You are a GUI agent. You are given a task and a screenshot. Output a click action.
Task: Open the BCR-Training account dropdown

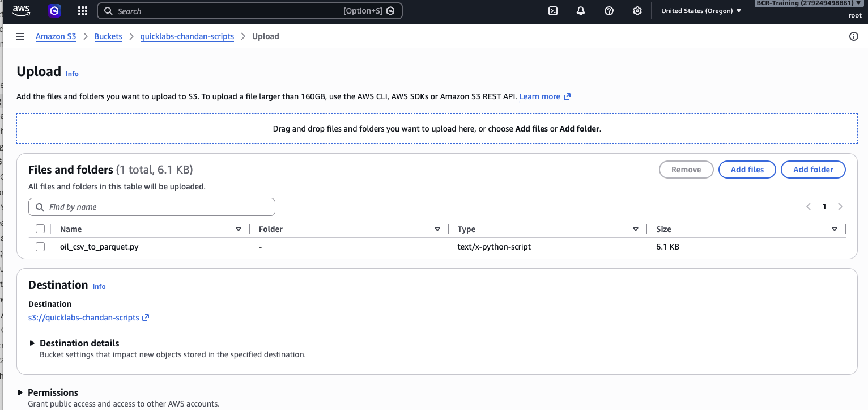click(809, 3)
